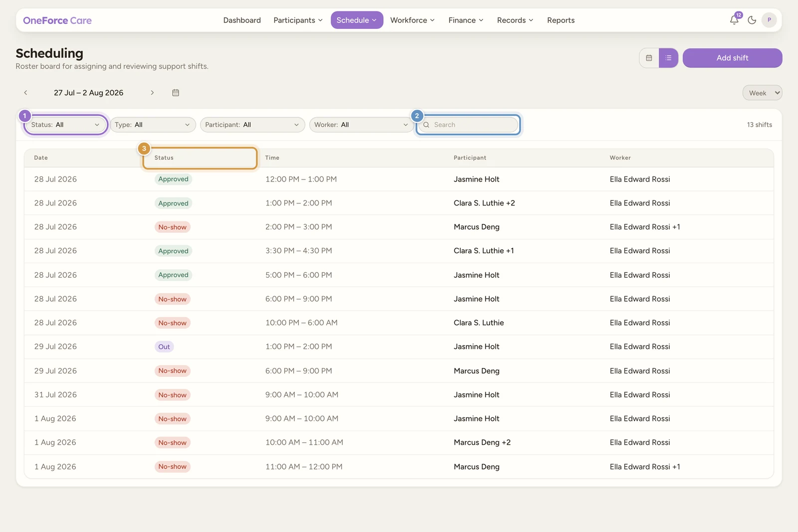
Task: Toggle dark mode moon icon
Action: tap(752, 20)
